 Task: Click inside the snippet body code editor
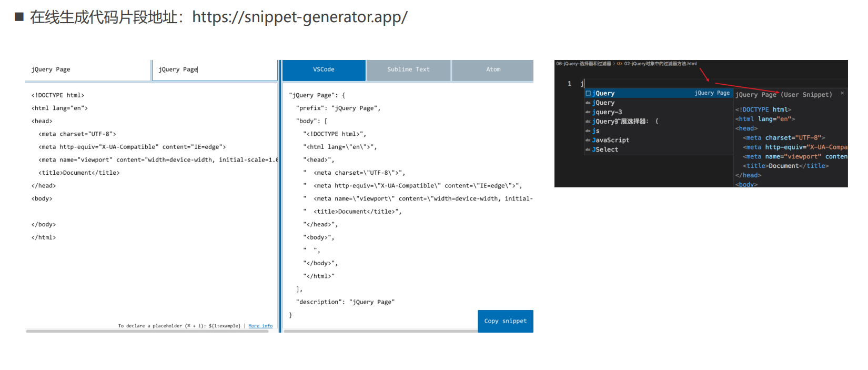pos(152,205)
